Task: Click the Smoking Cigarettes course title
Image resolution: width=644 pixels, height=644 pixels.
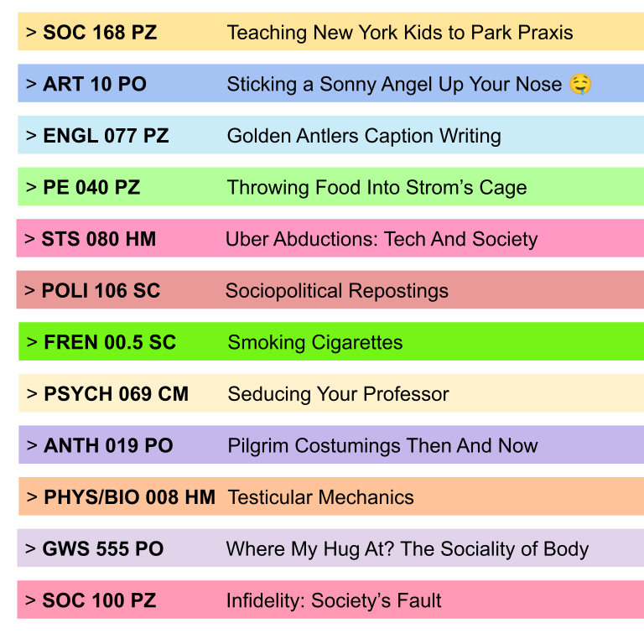Action: pos(315,343)
